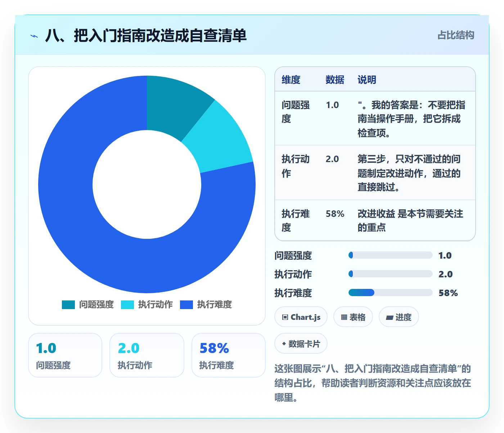Click the 问题强度 progress bar

(391, 255)
